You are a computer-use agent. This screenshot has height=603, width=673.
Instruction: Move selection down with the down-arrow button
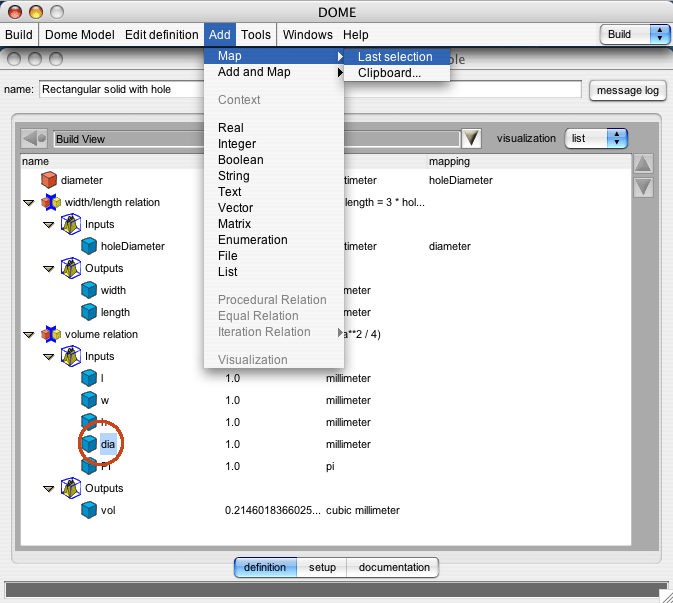point(643,187)
